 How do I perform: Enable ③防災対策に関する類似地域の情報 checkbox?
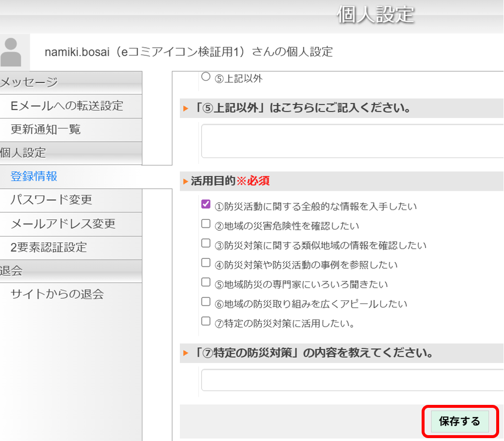tap(206, 243)
